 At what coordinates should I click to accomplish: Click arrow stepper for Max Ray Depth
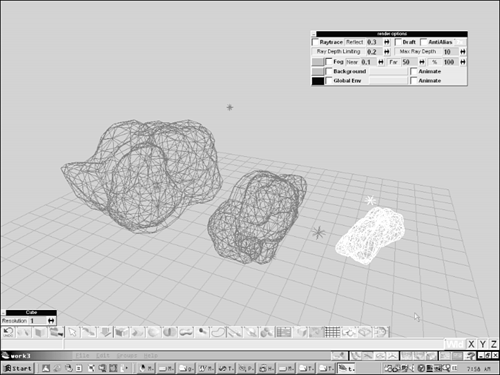pos(463,52)
